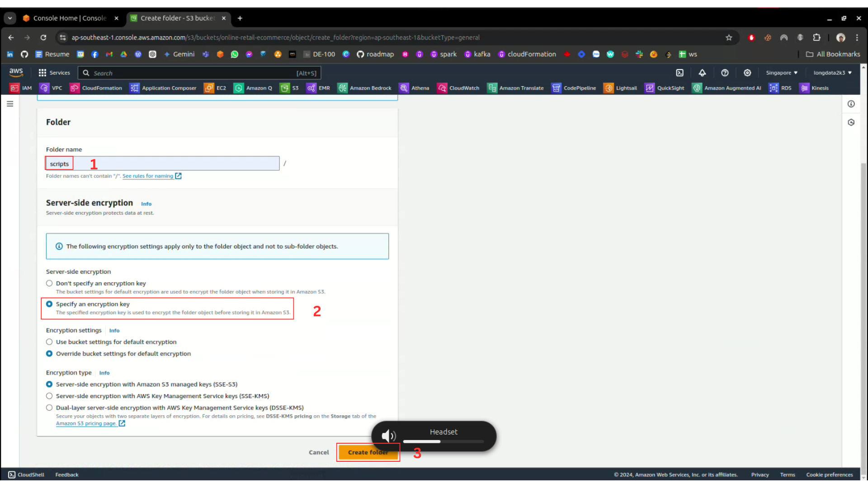Open the notifications bell icon

pos(702,73)
